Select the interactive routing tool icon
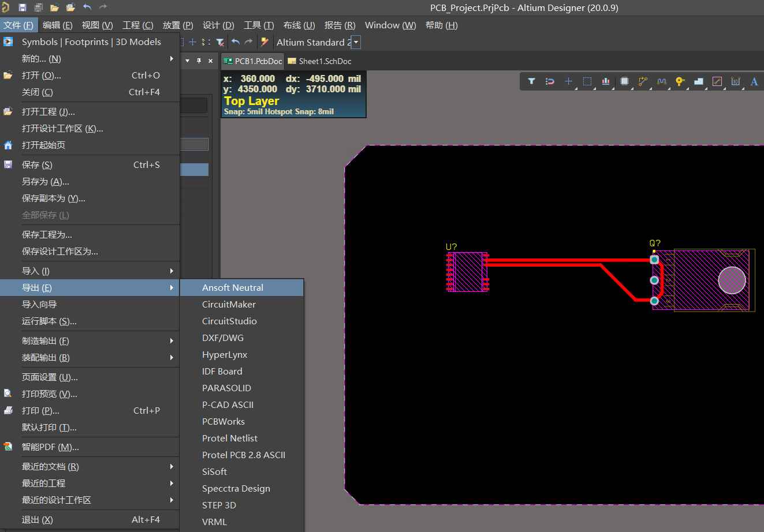This screenshot has width=764, height=532. coord(643,81)
